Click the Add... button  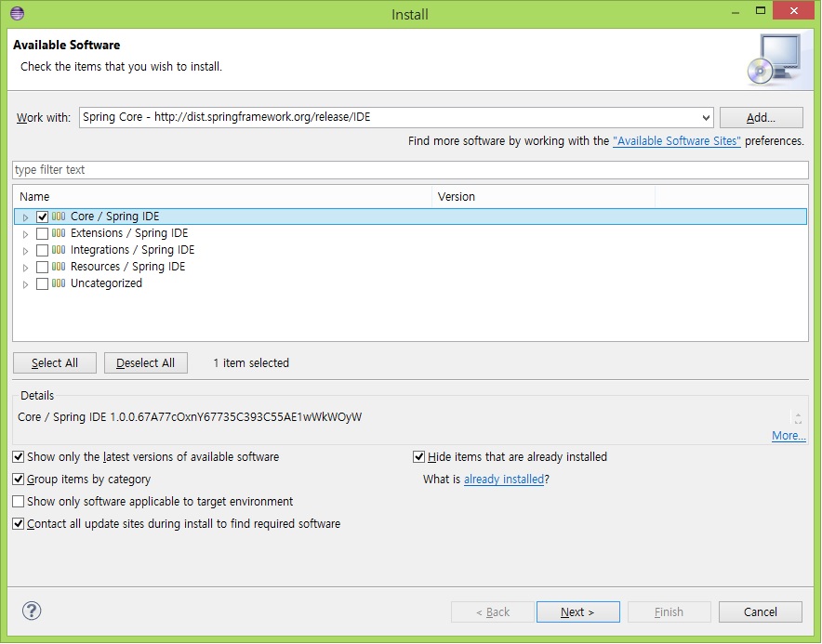761,118
